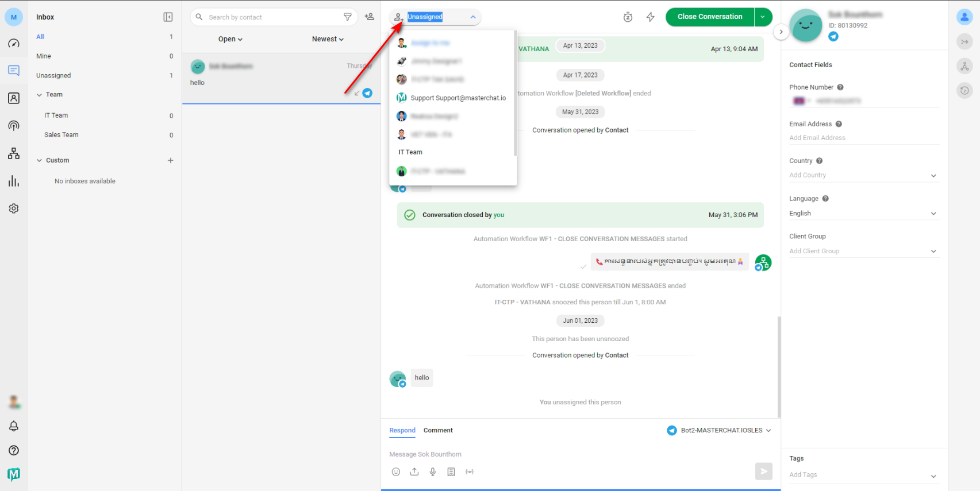
Task: Click the Masterchat logo at sidebar bottom
Action: click(14, 474)
